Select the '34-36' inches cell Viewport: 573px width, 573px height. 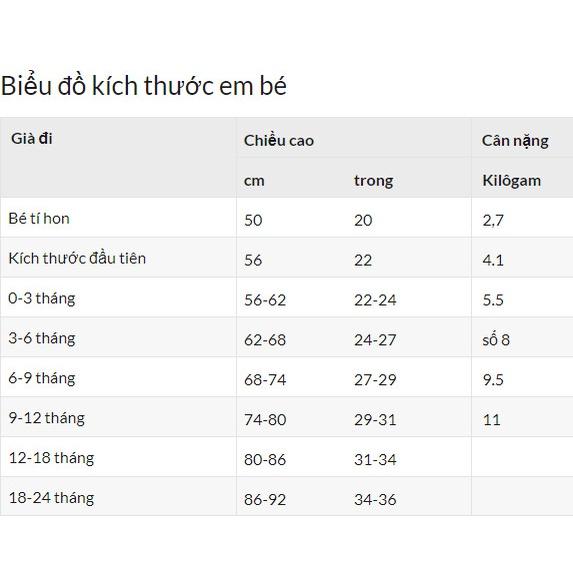pos(375,500)
